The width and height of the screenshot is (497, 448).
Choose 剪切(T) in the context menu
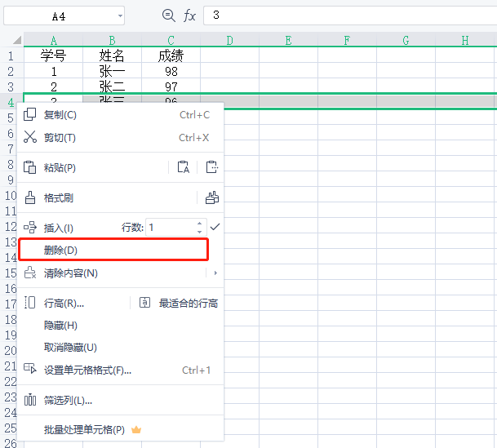point(60,138)
